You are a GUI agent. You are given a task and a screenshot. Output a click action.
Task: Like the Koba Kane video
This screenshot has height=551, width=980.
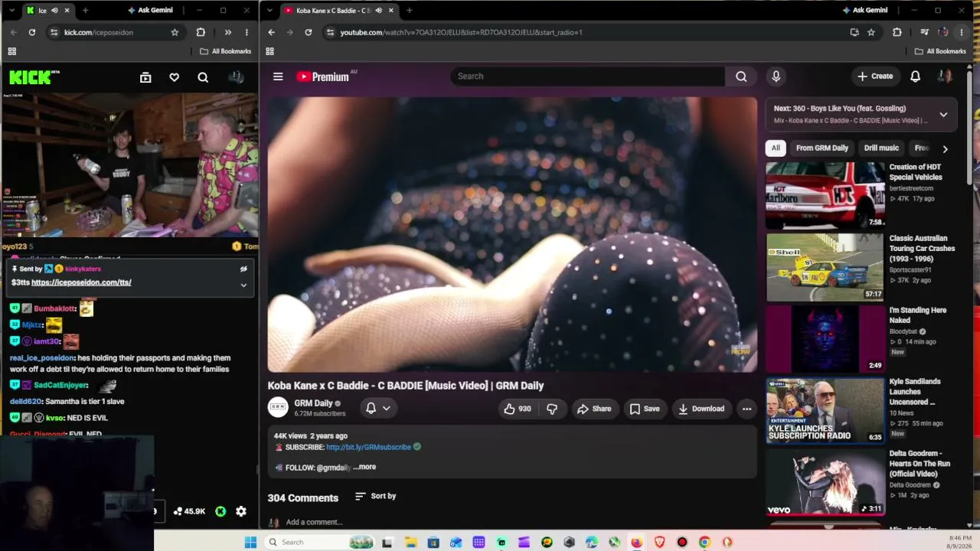click(x=517, y=409)
